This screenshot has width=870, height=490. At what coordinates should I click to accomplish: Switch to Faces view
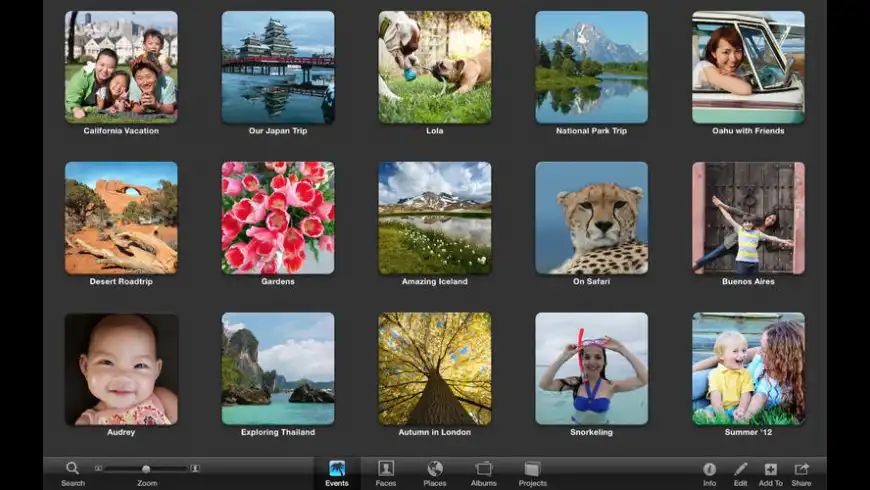click(x=386, y=468)
